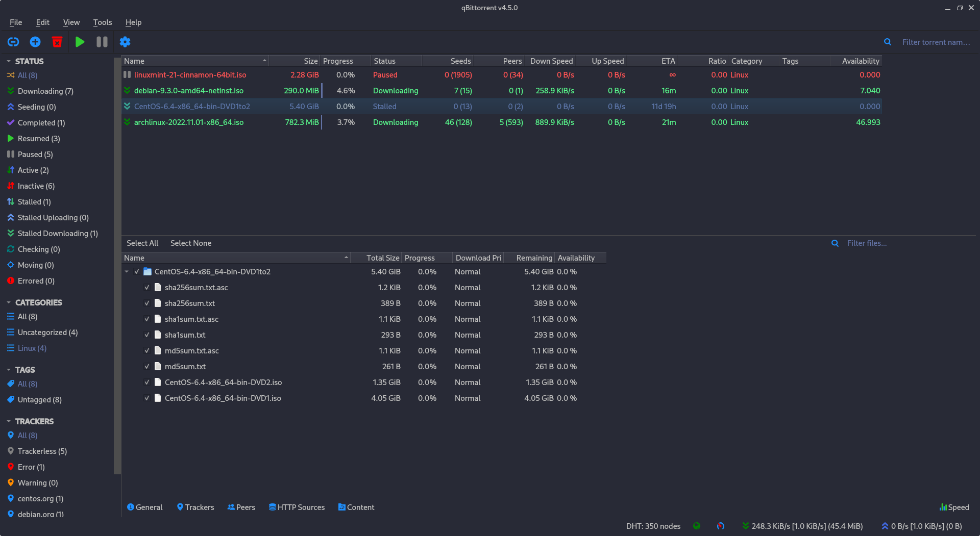
Task: Open Options via the gear icon
Action: click(125, 42)
